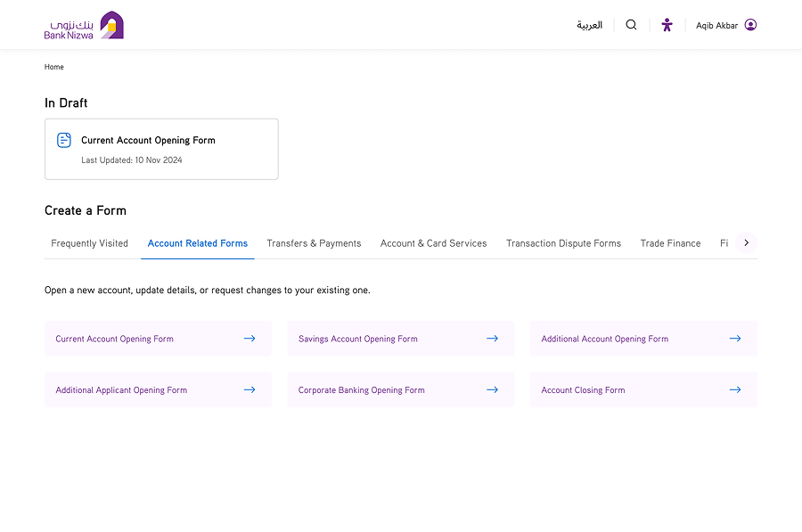Image resolution: width=802 pixels, height=532 pixels.
Task: Go to Transaction Dispute Forms tab
Action: click(563, 243)
